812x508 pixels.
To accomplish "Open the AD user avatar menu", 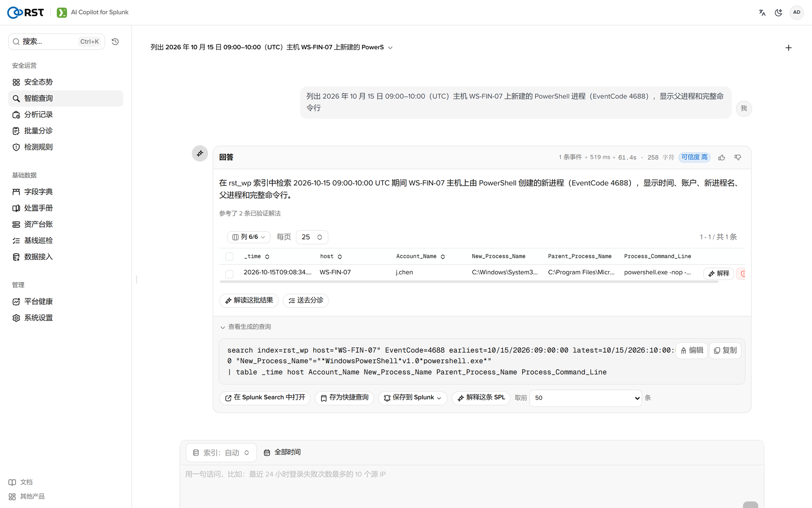I will coord(797,12).
